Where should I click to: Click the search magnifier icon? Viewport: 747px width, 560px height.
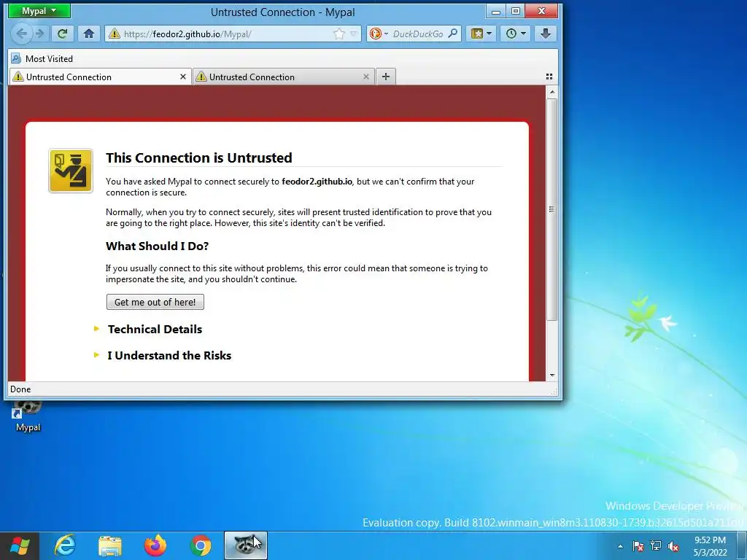click(453, 34)
